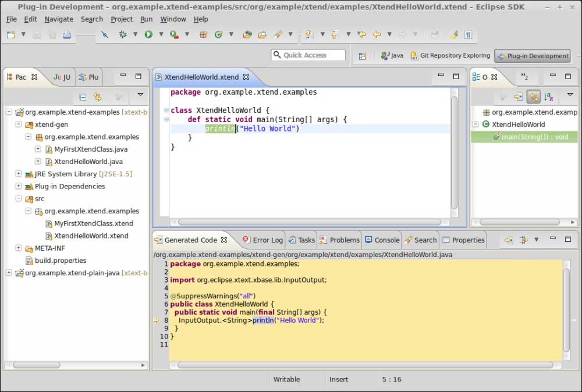This screenshot has height=392, width=582.
Task: Click the editor's horizontal scrollbar
Action: pos(308,222)
